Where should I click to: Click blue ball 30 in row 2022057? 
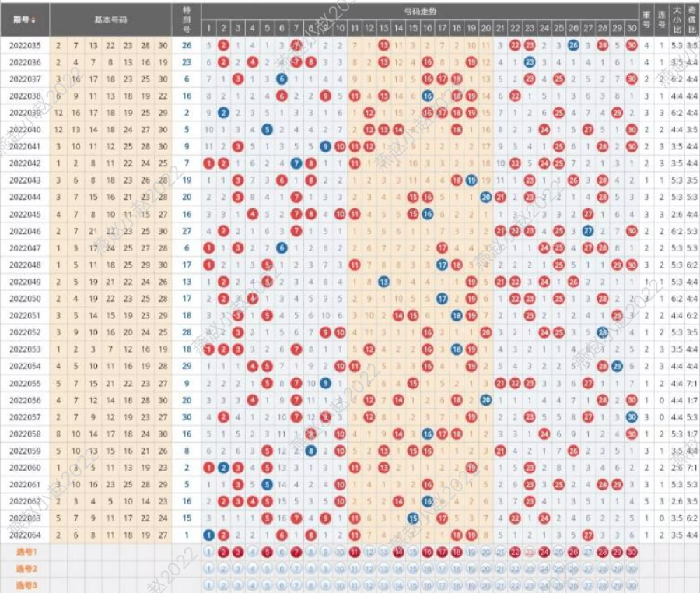pos(632,417)
